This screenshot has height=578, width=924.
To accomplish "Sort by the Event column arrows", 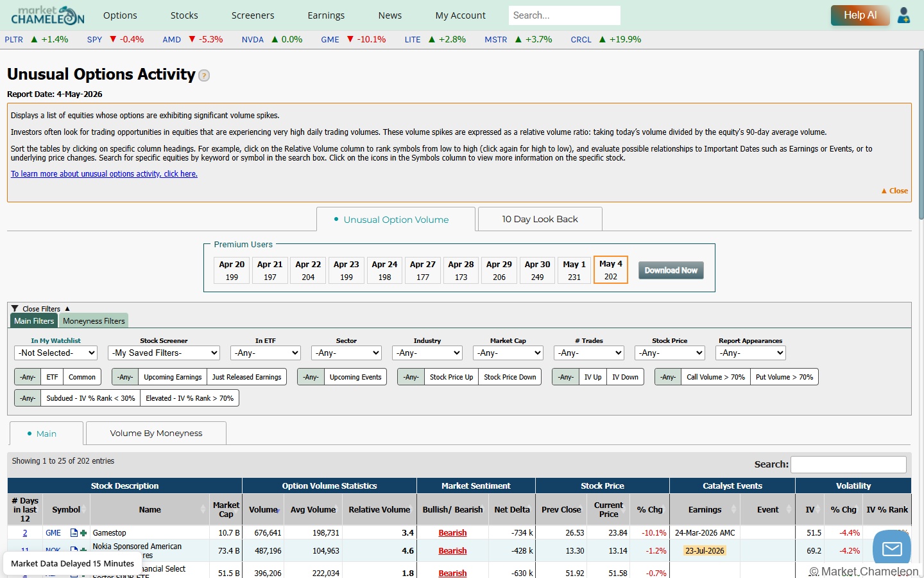I will click(789, 510).
